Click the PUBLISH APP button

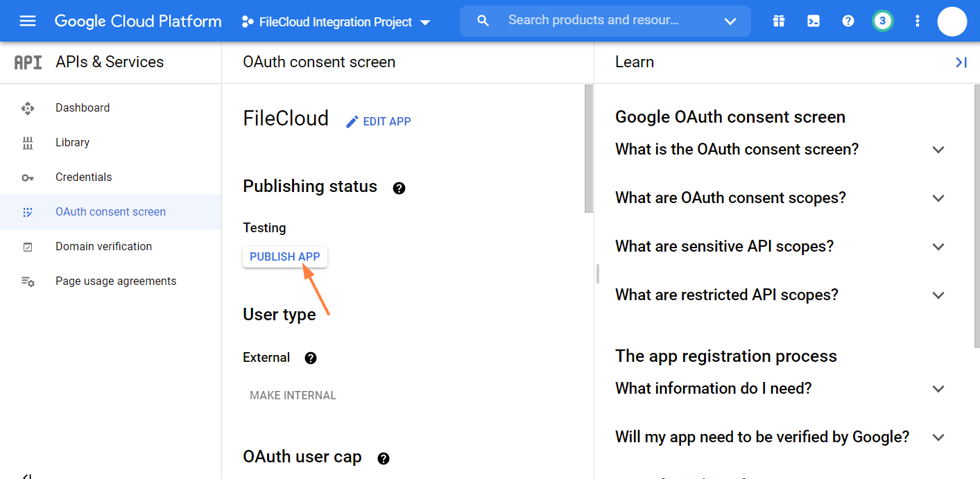click(284, 256)
